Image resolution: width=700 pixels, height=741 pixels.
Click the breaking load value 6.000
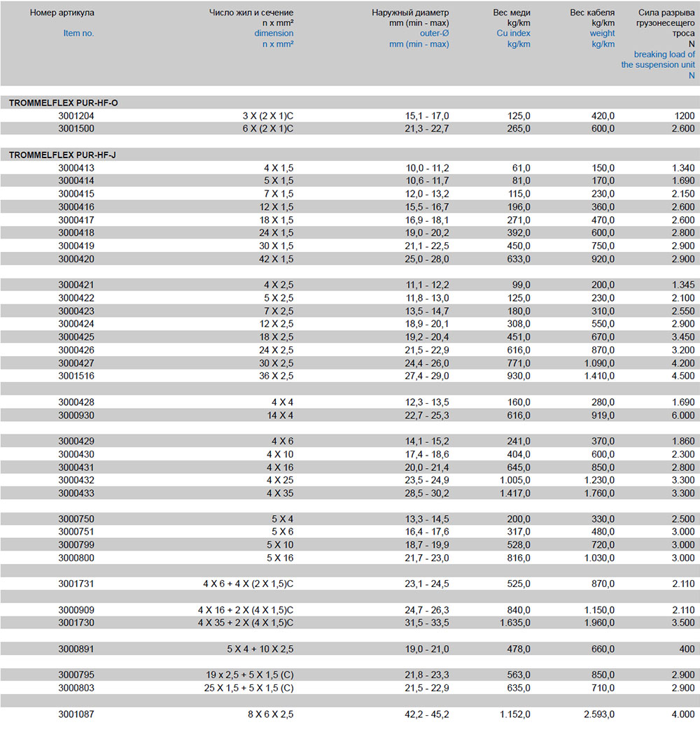683,416
